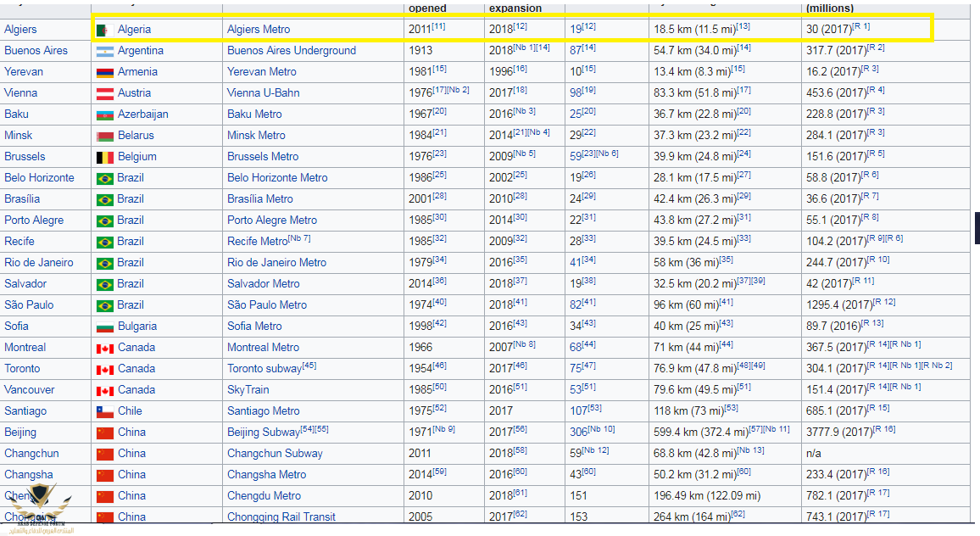Viewport: 980px width, 536px height.
Task: Click the Brazil flag in Brasília row
Action: [x=104, y=200]
